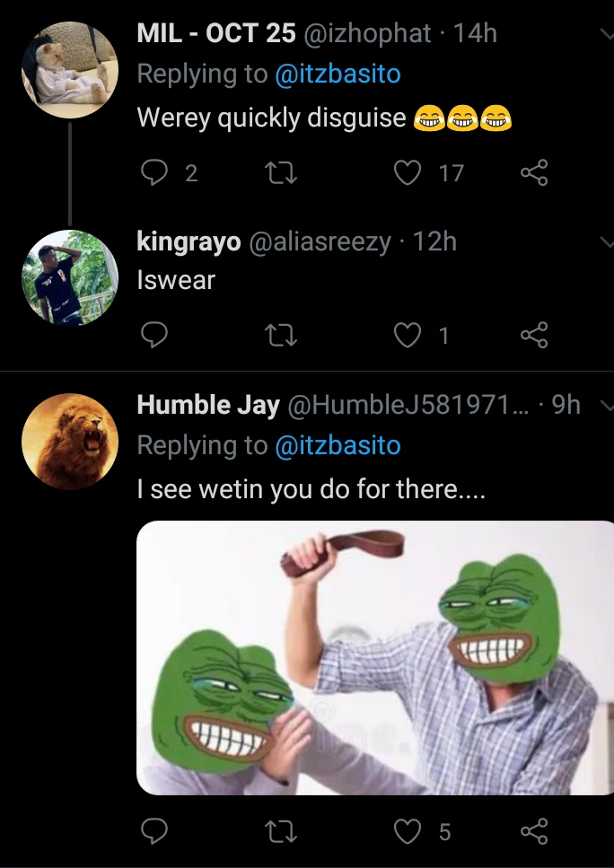Reply to izhophat's "Werey quickly disguise" tweet
The image size is (614, 868).
coord(154,173)
